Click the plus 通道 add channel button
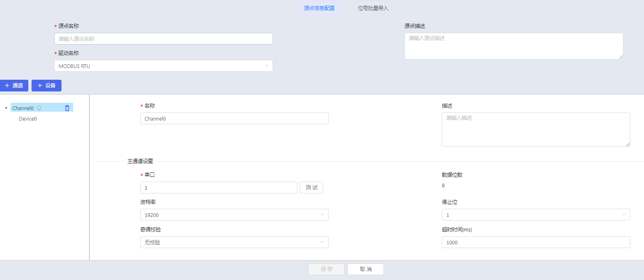This screenshot has height=280, width=644. coord(14,85)
